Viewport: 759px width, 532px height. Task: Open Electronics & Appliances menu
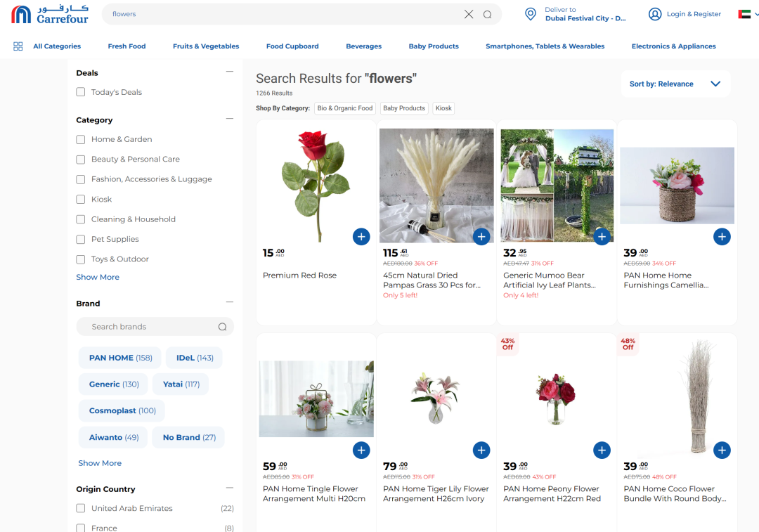pos(673,46)
